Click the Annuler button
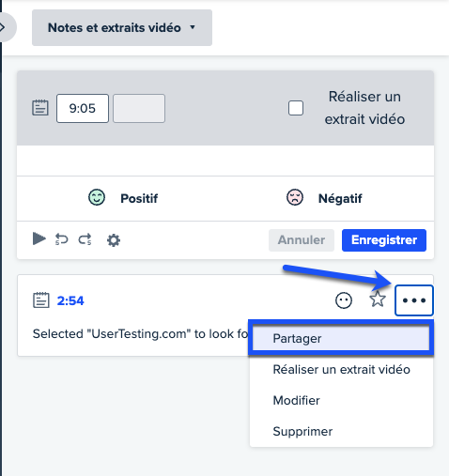 coord(302,240)
